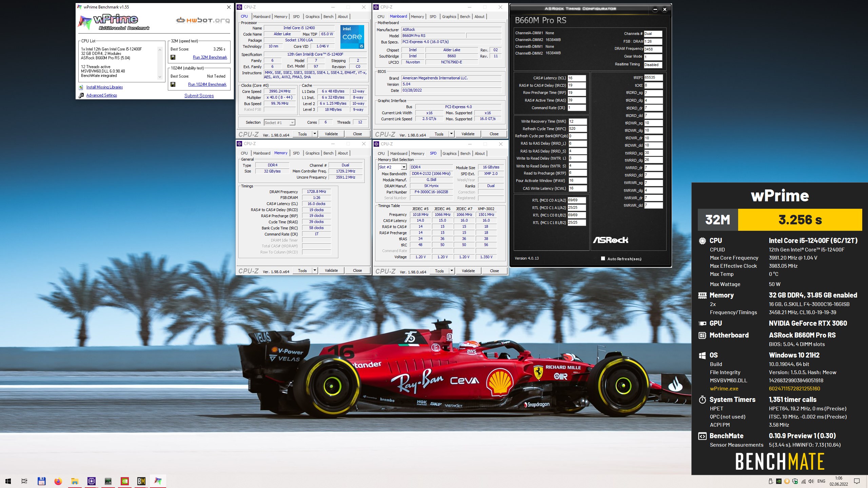Viewport: 868px width, 488px height.
Task: Click the NVIDIA taskbar icon
Action: pos(125,481)
